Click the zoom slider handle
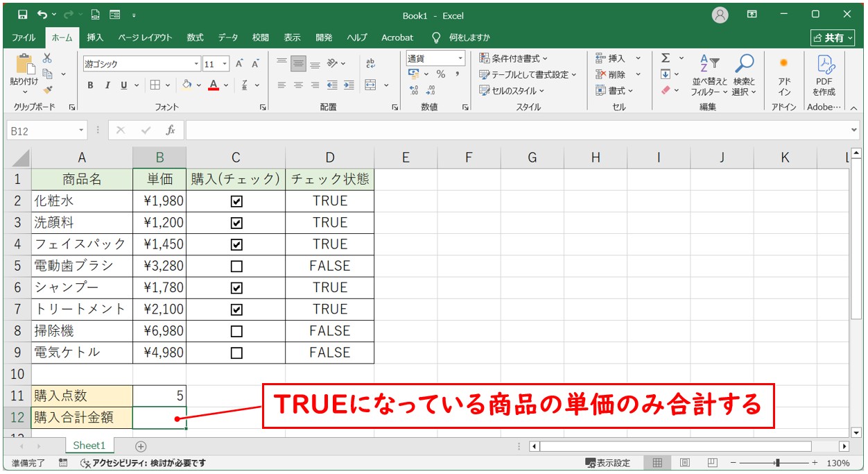The width and height of the screenshot is (868, 474). click(778, 463)
